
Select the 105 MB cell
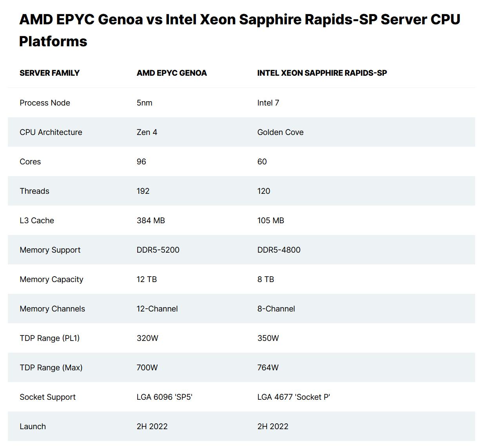(271, 220)
